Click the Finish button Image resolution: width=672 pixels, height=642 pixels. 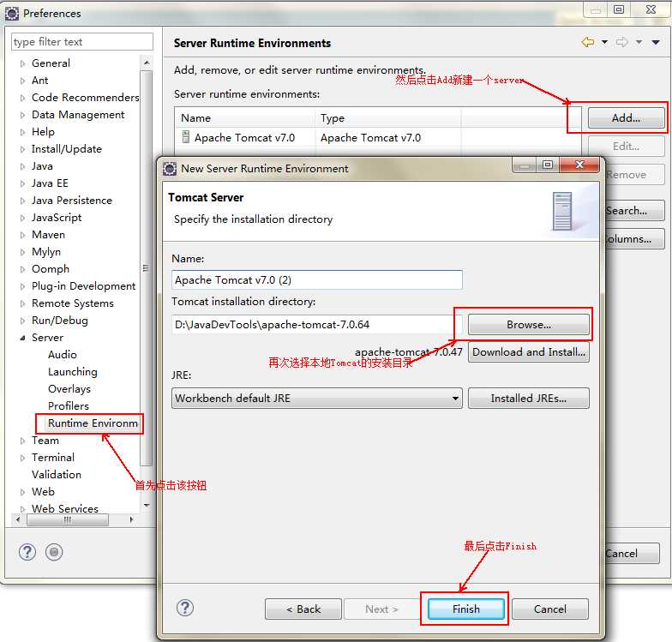click(x=466, y=609)
